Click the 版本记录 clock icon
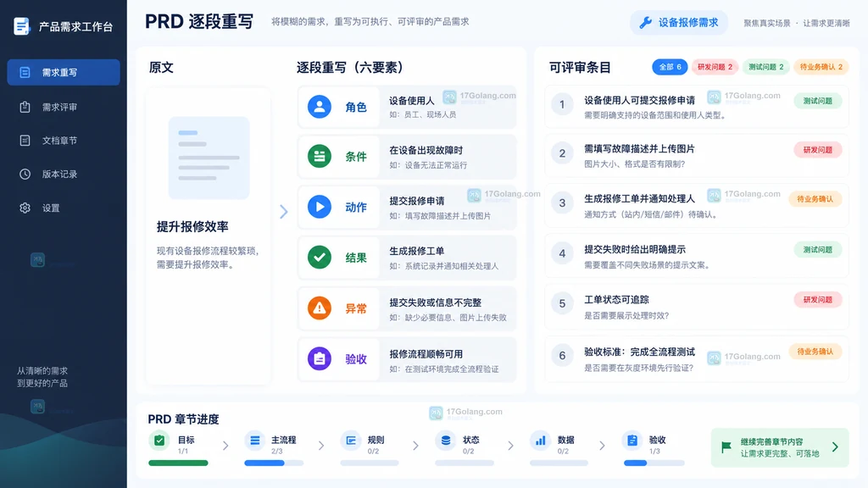This screenshot has width=868, height=488. click(25, 175)
